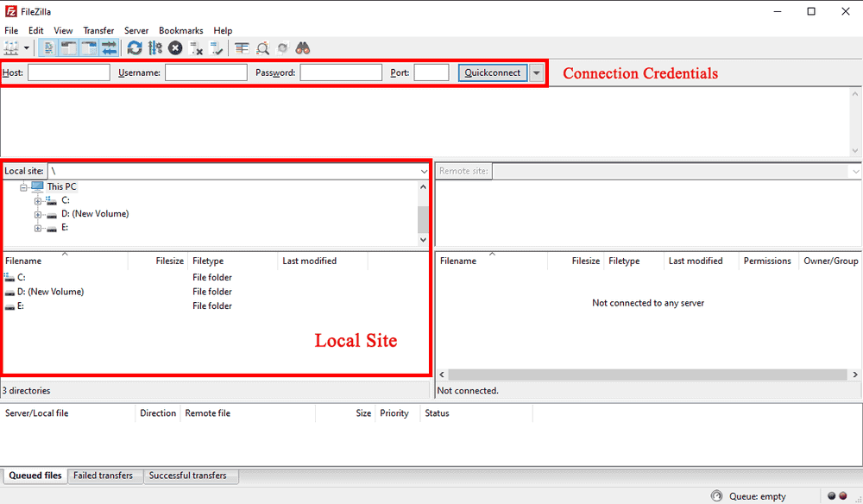This screenshot has height=504, width=863.
Task: Open the Help menu
Action: 223,31
